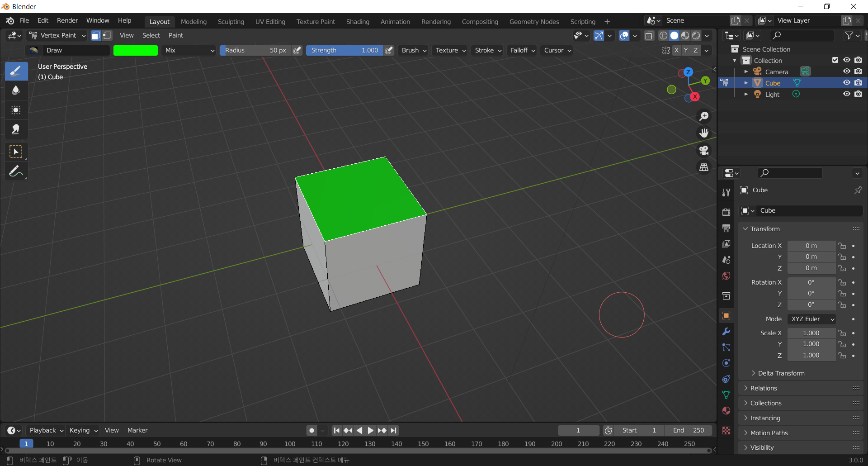Enable radius pressure sensitivity icon
Image resolution: width=868 pixels, height=466 pixels.
click(297, 50)
